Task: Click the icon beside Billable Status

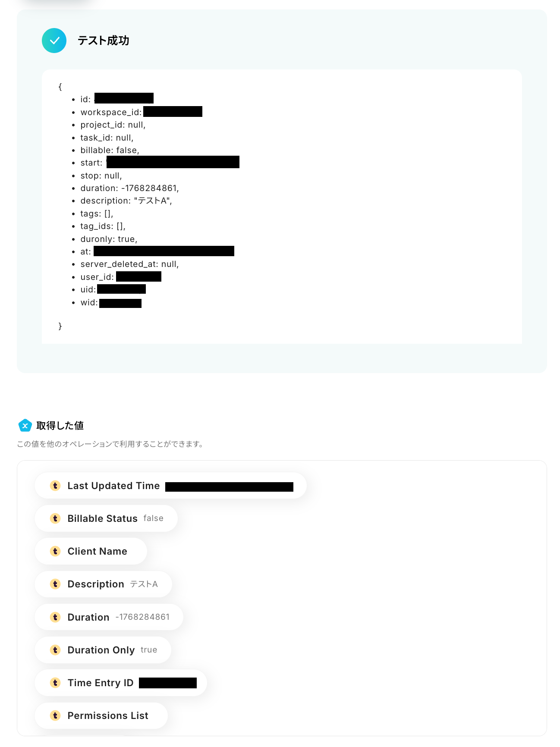Action: [55, 518]
